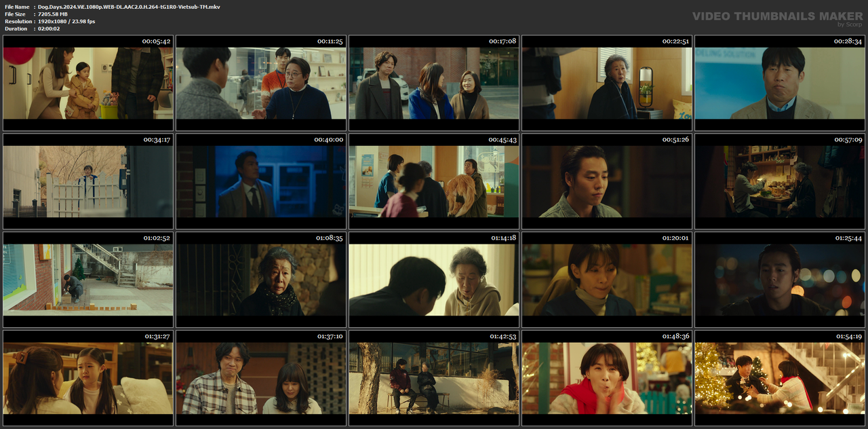868x429 pixels.
Task: View the 00:51:26 frame
Action: (x=607, y=181)
